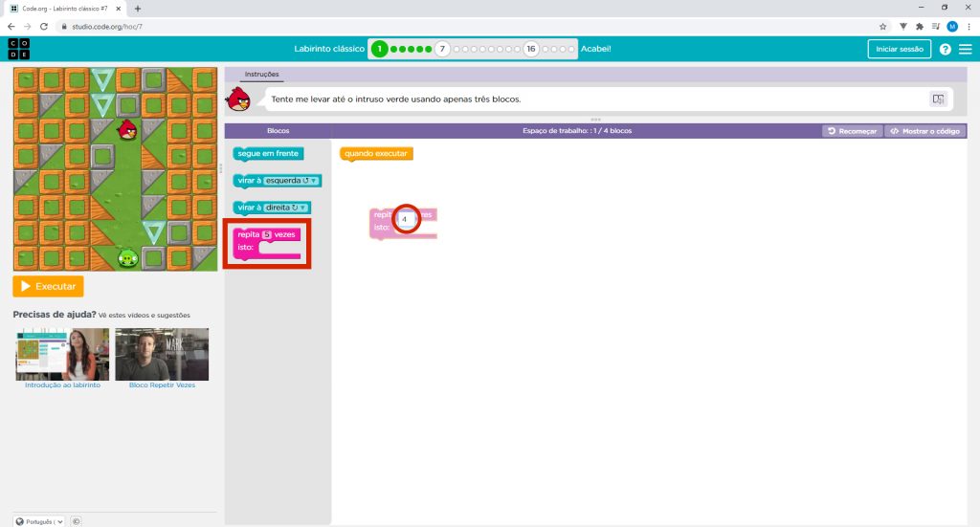Click 'Espaço de trabalho: 1 / 4 blocos' text
This screenshot has height=527, width=980.
coord(577,131)
